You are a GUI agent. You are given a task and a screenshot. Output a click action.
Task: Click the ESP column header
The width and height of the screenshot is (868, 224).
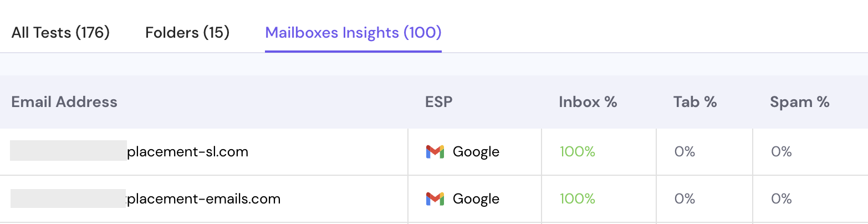(x=438, y=102)
